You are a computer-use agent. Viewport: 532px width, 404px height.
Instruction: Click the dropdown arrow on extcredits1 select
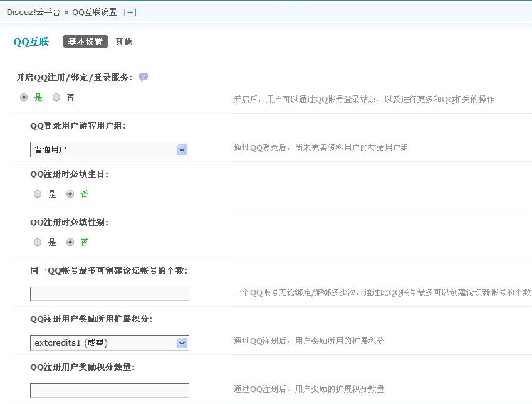point(182,343)
